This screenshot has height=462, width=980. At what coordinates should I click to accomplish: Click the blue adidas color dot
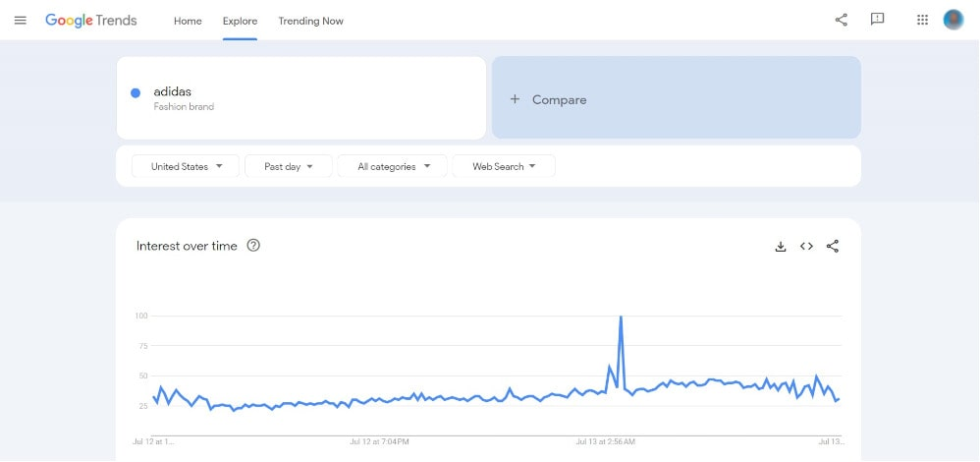135,92
